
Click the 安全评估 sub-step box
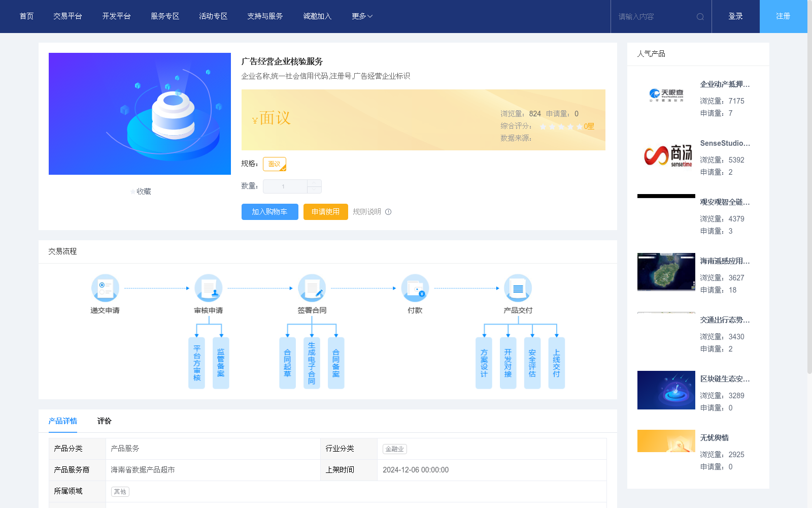pos(532,363)
